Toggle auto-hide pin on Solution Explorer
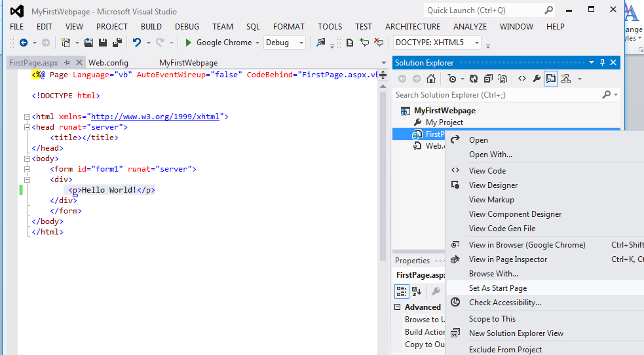This screenshot has width=644, height=355. [603, 62]
